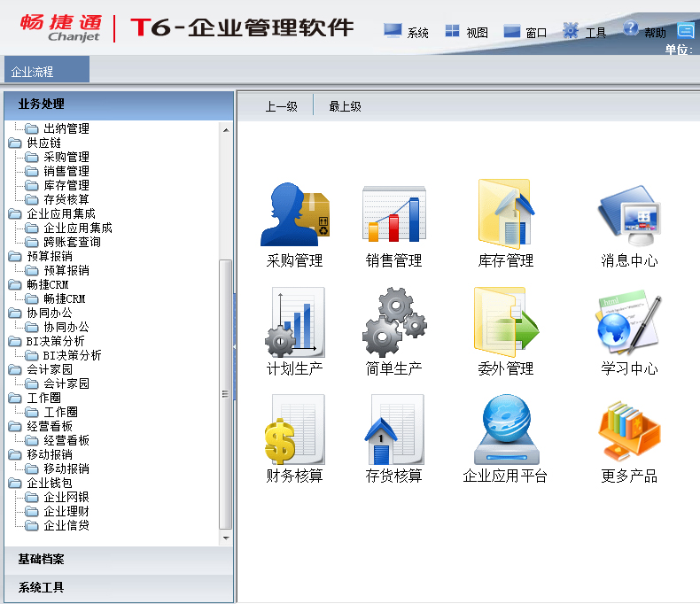Open the 消息中心 message center icon
This screenshot has height=604, width=700.
tap(629, 215)
